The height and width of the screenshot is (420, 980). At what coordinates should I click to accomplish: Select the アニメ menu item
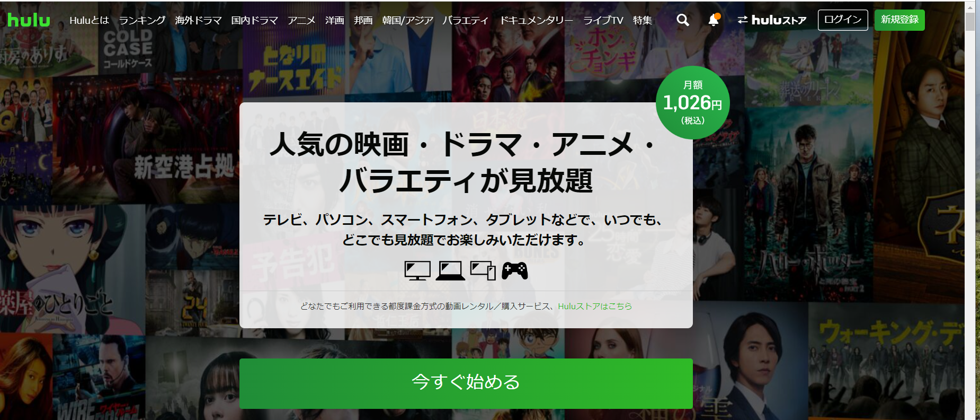click(301, 20)
